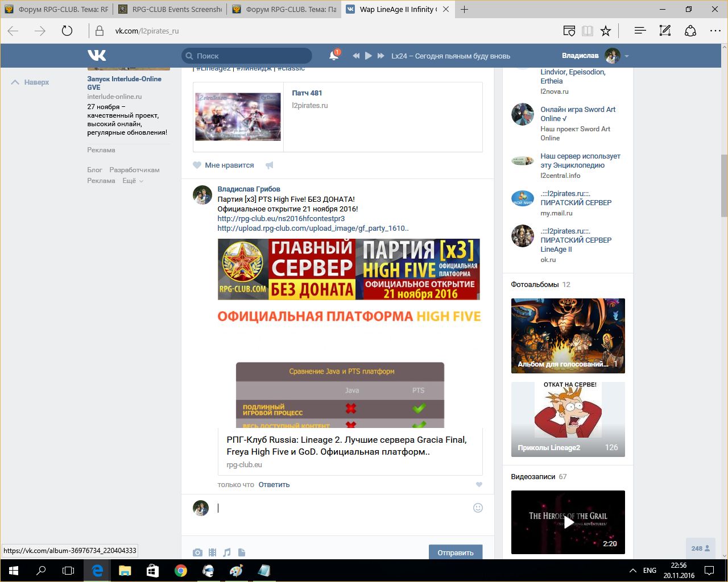Open Edge reading view book icon
The image size is (728, 582).
(x=588, y=31)
